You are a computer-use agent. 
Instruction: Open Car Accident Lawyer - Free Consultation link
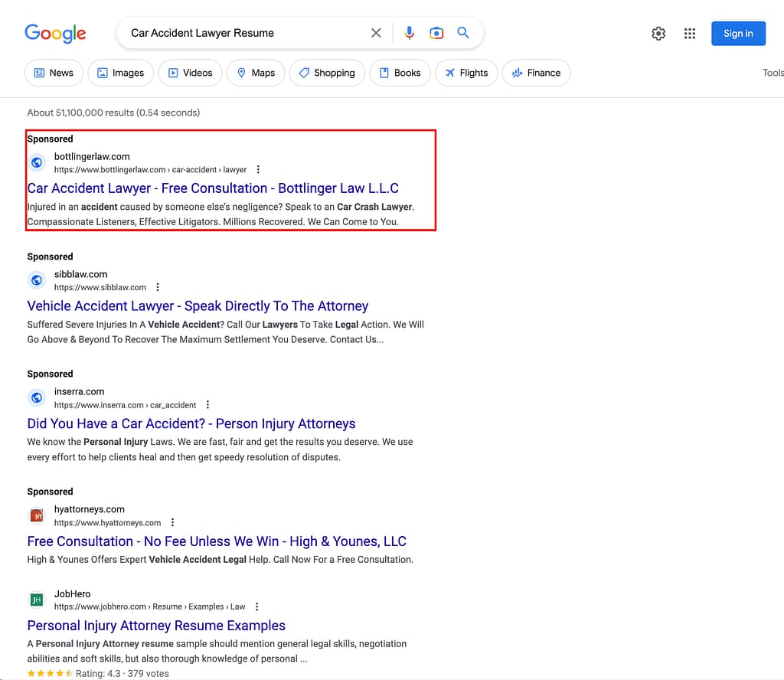click(213, 188)
